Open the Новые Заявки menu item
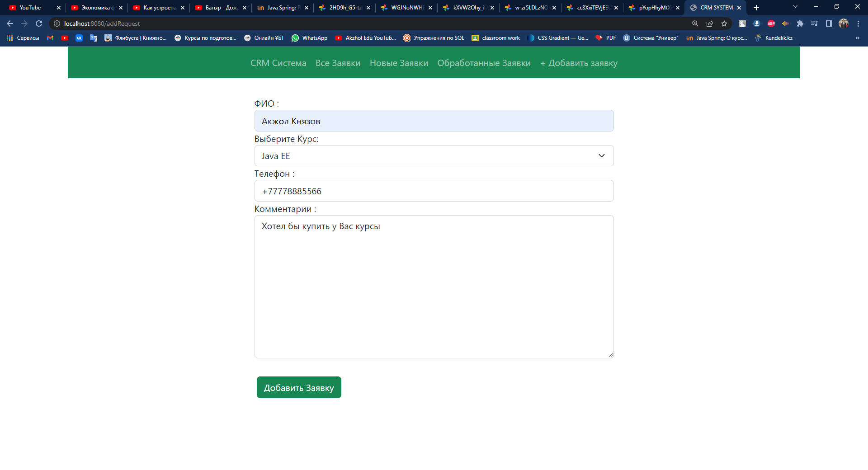Screen dimensions: 868x470 click(x=399, y=63)
